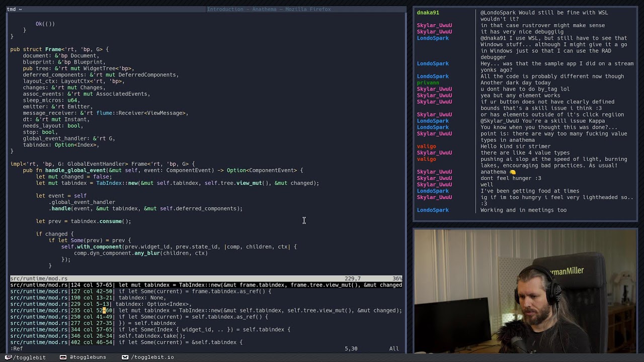Image resolution: width=644 pixels, height=362 pixels.
Task: Click the 'let prev = tabindex.consume();' line
Action: (84, 221)
